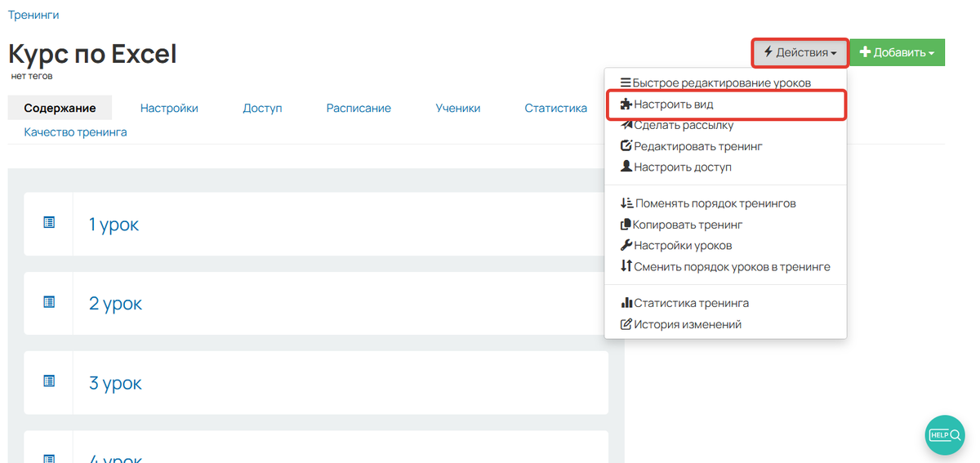Click the sort icon beside Поменять порядок тренингов
This screenshot has width=980, height=463.
[x=627, y=203]
